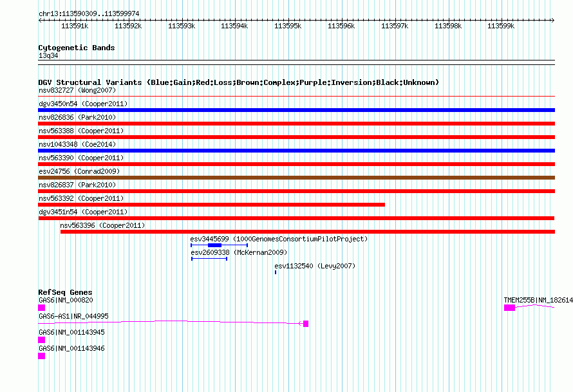Click the DGV Structural Variants track title
The height and width of the screenshot is (392, 573).
[238, 82]
